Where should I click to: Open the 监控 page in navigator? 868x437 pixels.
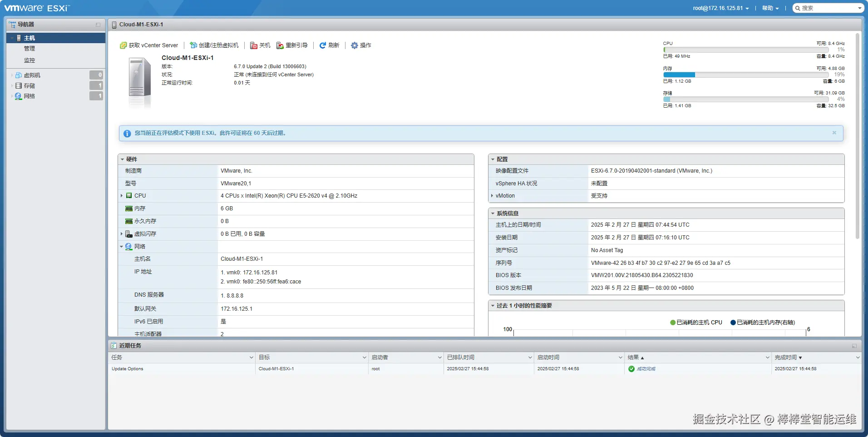(x=30, y=60)
